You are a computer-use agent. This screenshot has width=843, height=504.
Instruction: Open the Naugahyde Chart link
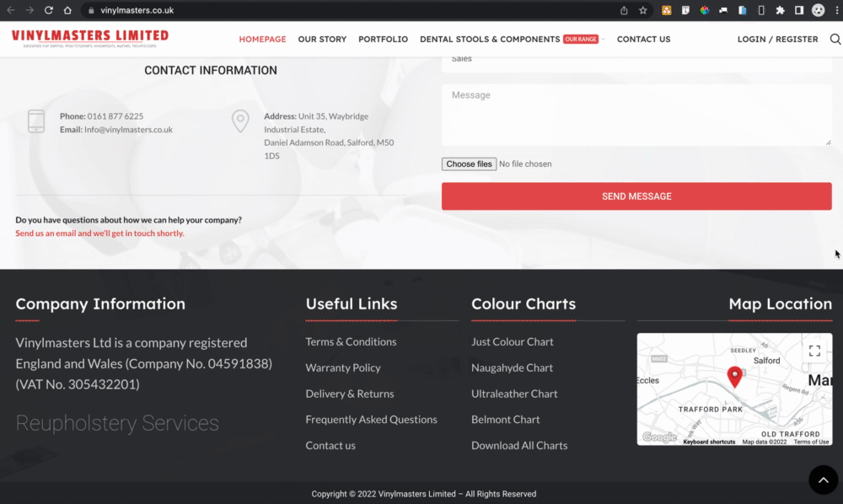pyautogui.click(x=512, y=367)
